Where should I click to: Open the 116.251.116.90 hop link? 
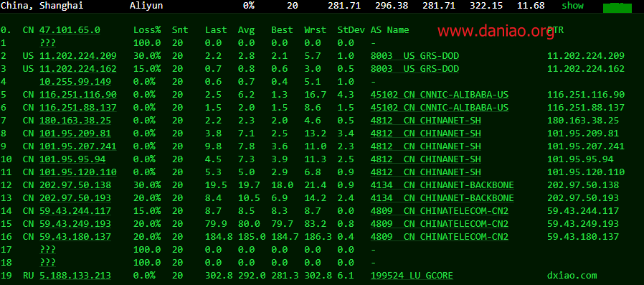click(78, 95)
